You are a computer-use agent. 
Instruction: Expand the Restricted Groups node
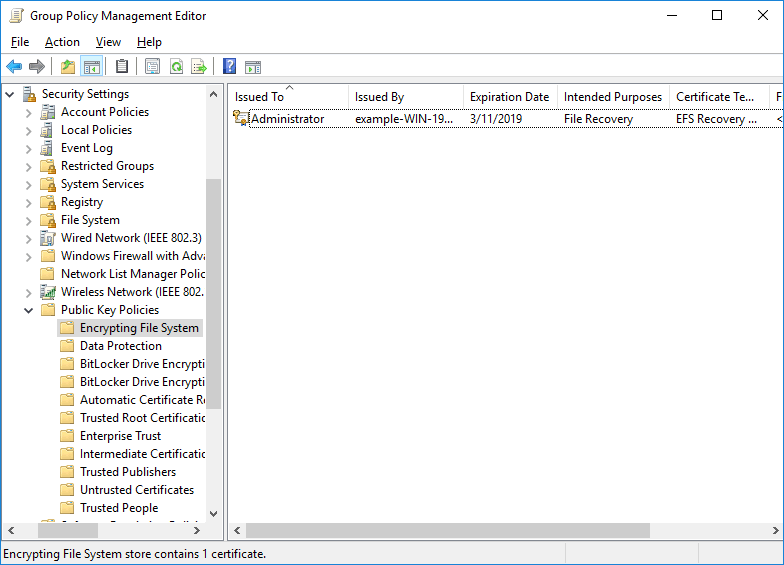[x=28, y=167]
